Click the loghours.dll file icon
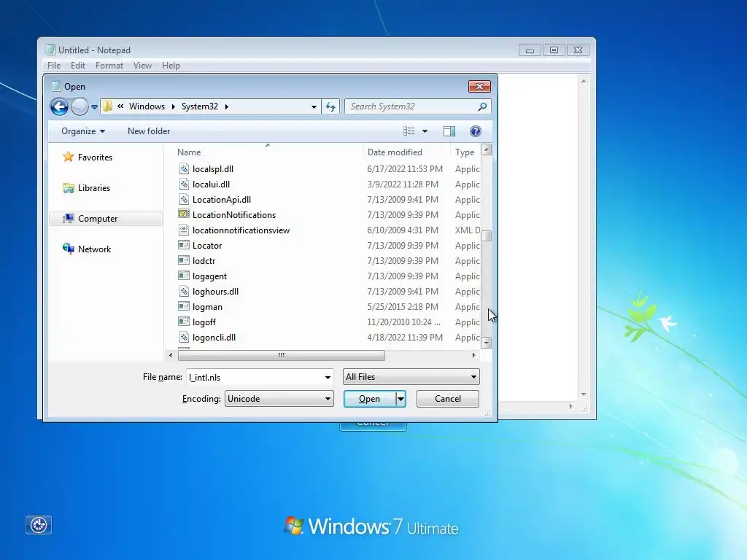747x560 pixels. pos(183,291)
